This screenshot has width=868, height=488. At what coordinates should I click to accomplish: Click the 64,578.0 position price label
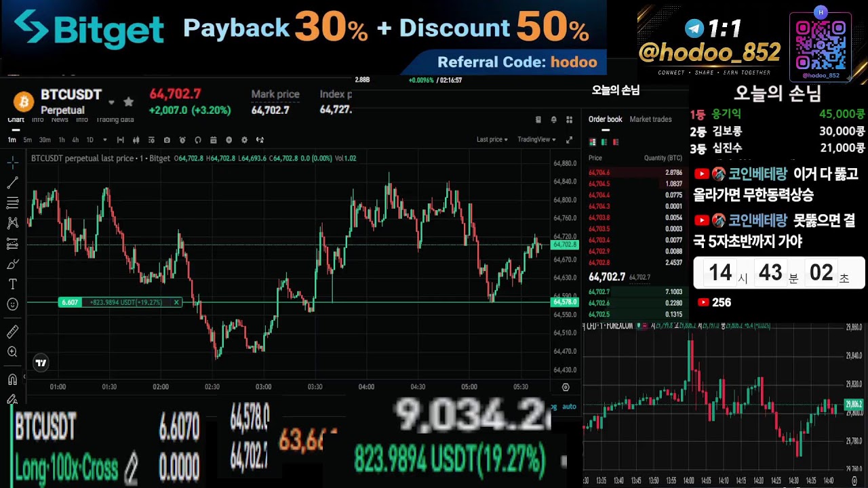565,302
